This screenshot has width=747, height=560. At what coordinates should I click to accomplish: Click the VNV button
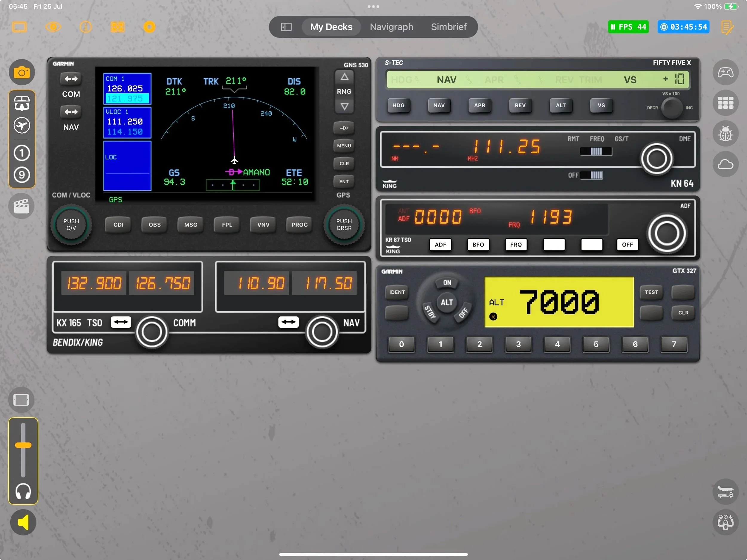click(x=263, y=225)
